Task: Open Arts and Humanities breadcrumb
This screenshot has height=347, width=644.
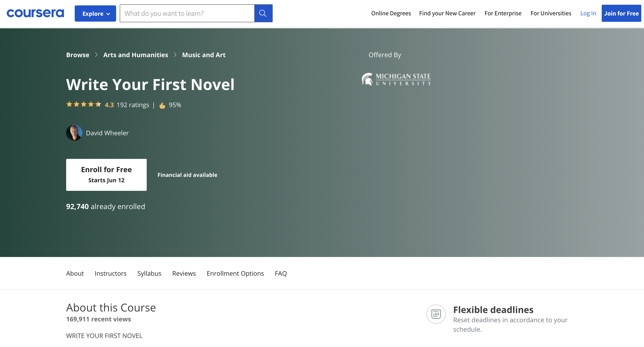Action: (x=135, y=55)
